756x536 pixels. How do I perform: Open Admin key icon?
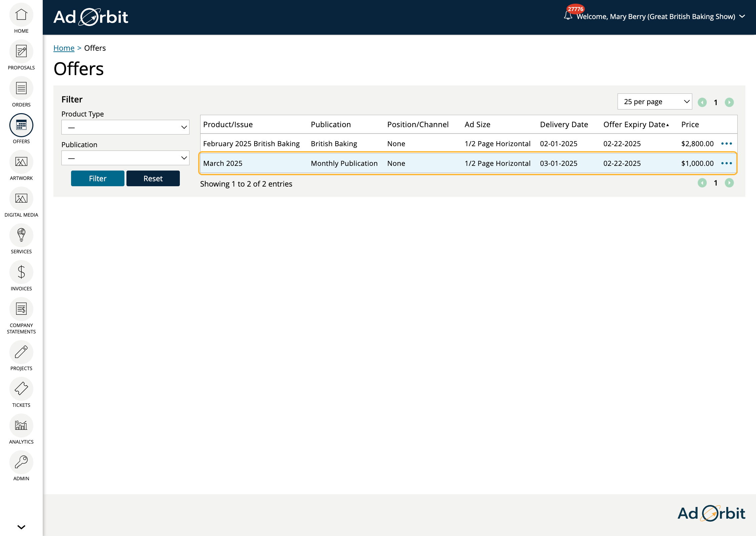click(x=21, y=462)
